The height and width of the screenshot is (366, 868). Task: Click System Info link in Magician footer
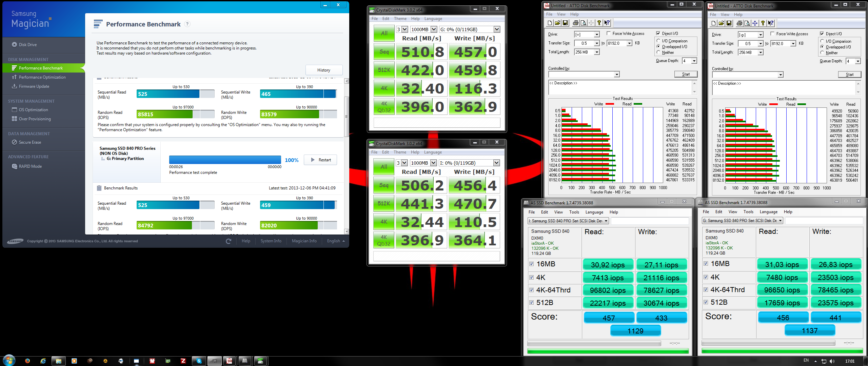pyautogui.click(x=271, y=241)
